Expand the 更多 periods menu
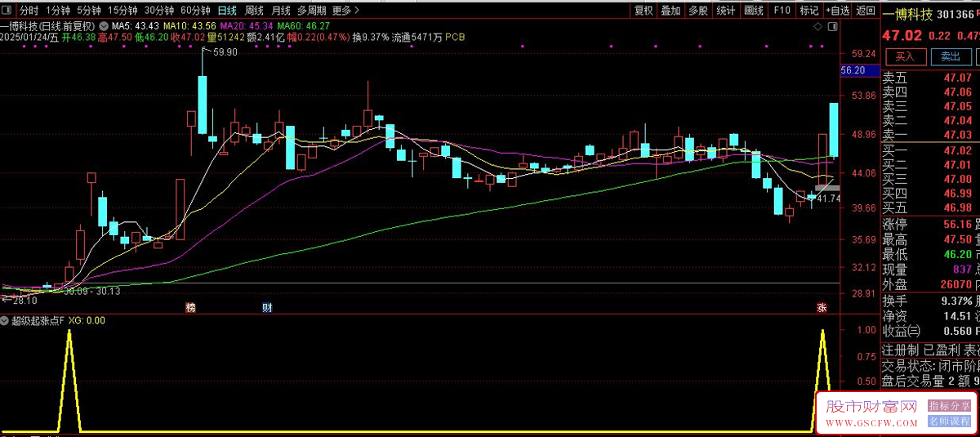Viewport: 980px width, 437px height. point(345,11)
